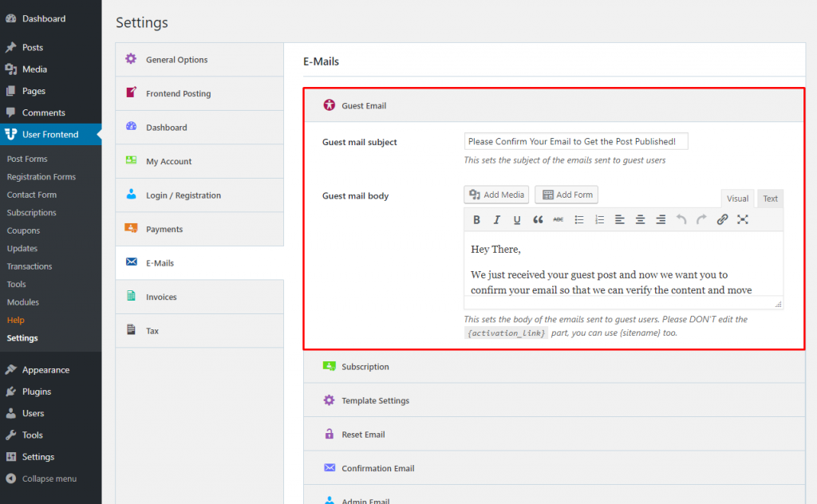Undo the last change in the editor

click(681, 219)
